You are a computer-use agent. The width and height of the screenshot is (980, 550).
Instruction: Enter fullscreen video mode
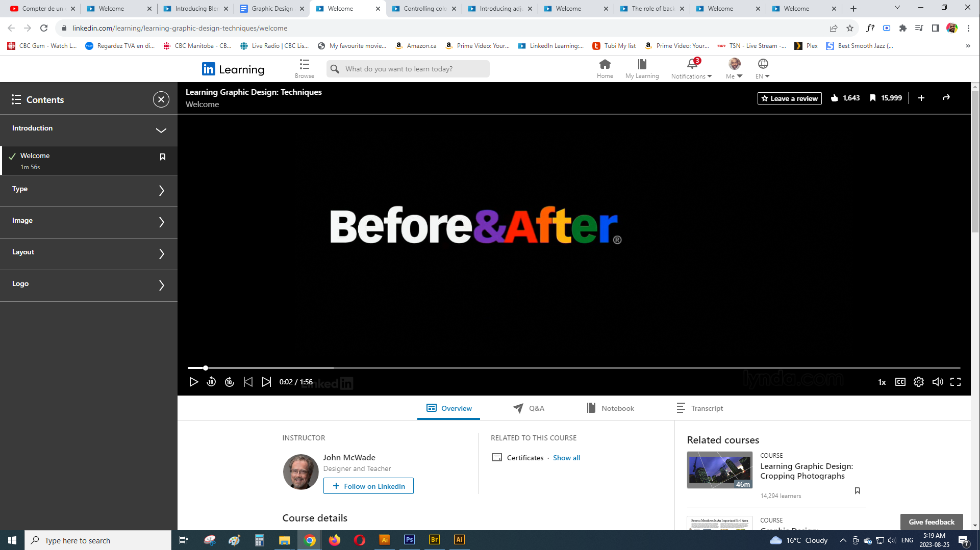(955, 382)
